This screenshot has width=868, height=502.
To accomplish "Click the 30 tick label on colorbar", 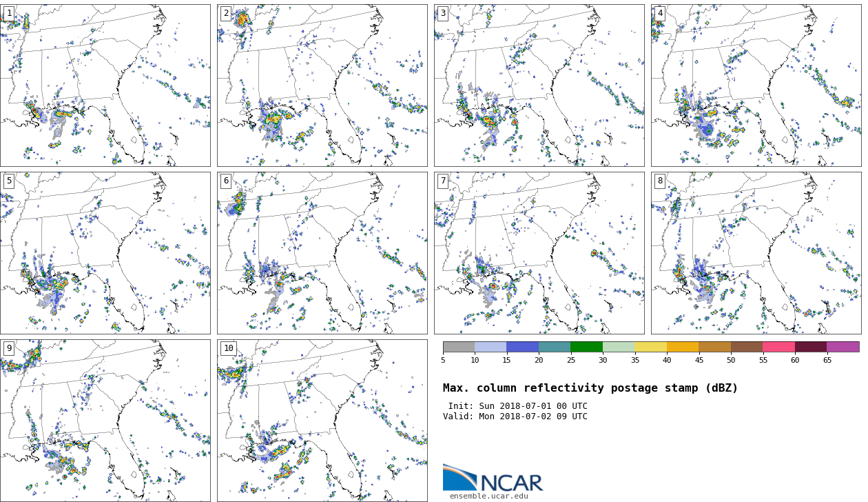I will point(603,360).
